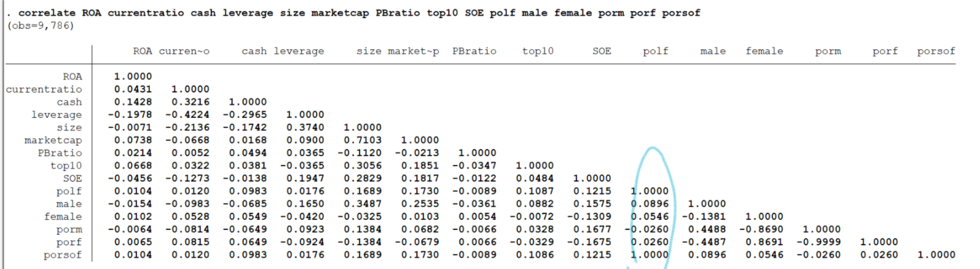Click the "female" column header
The height and width of the screenshot is (269, 980).
764,51
